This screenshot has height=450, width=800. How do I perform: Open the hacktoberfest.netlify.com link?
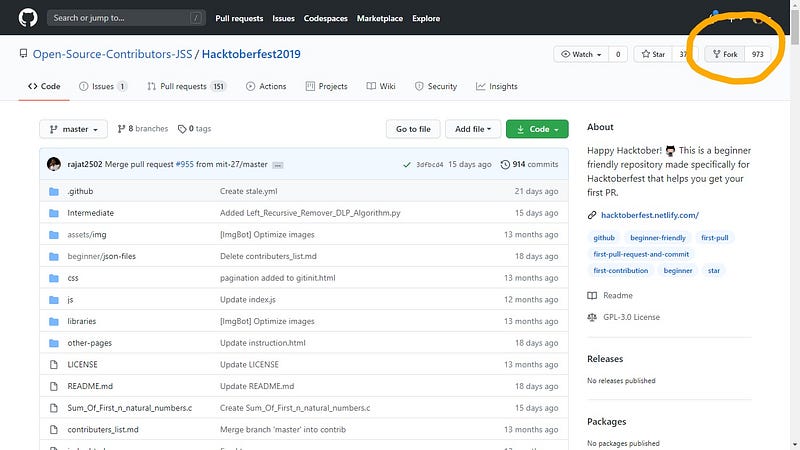[649, 215]
